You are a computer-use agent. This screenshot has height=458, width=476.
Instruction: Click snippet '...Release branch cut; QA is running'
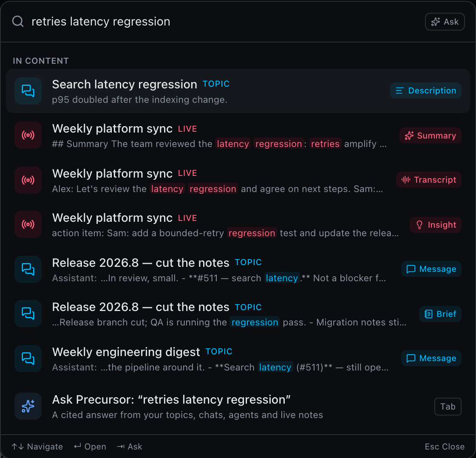tap(229, 322)
